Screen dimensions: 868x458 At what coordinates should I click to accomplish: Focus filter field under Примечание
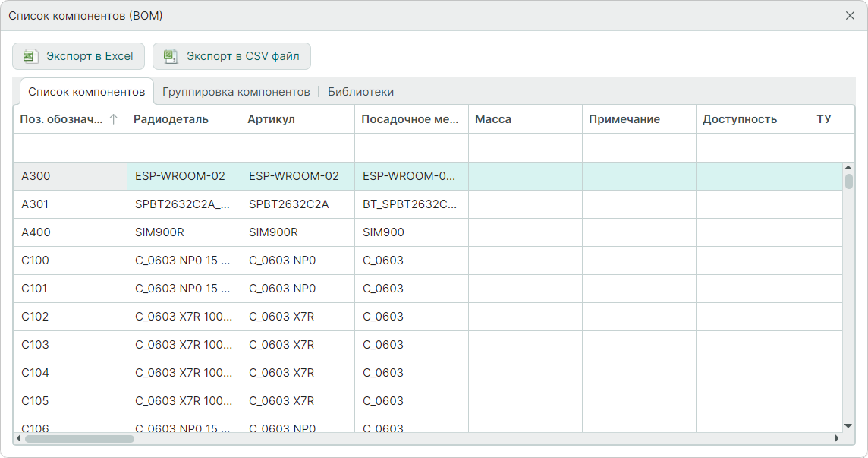pyautogui.click(x=639, y=147)
